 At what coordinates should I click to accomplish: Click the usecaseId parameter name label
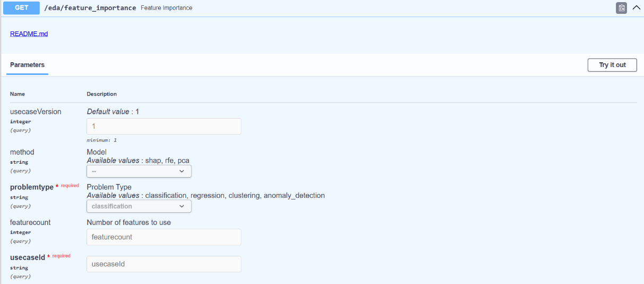(28, 257)
